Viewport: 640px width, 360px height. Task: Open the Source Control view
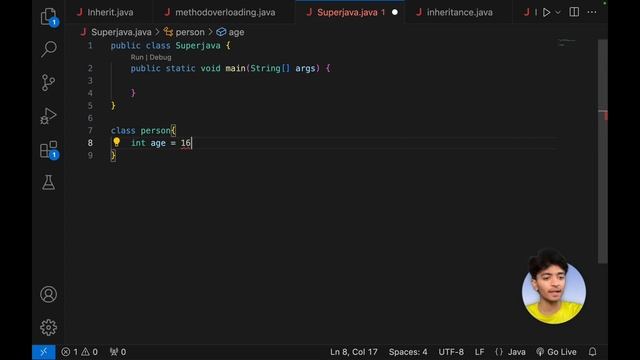[49, 83]
